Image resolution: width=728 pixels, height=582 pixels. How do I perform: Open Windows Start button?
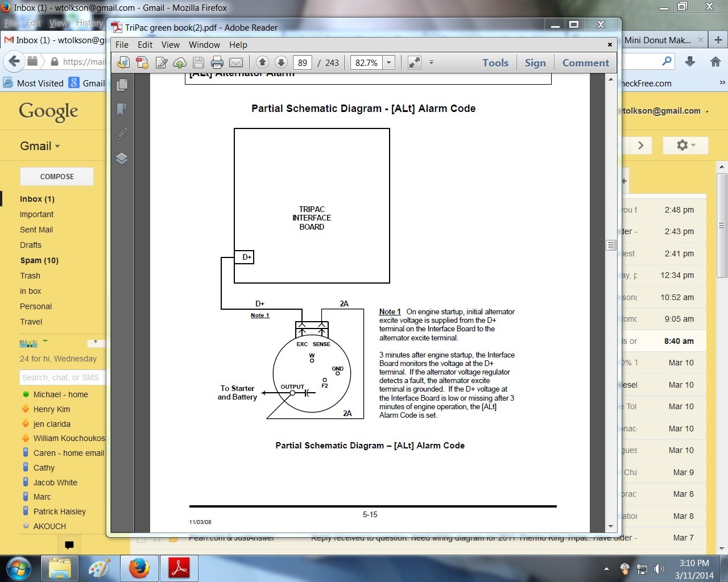pyautogui.click(x=19, y=568)
